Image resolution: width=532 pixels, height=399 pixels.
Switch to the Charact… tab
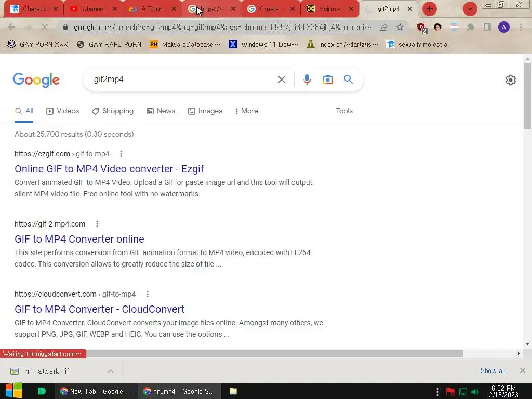coord(34,9)
